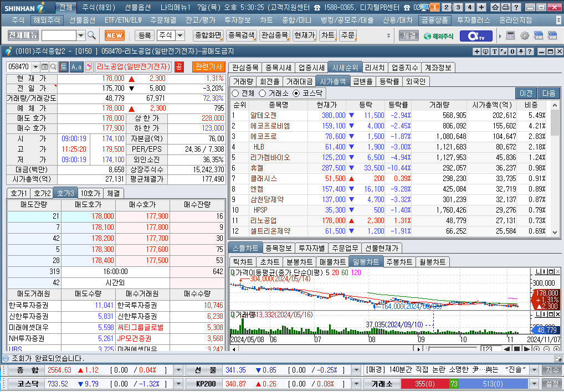The height and width of the screenshot is (392, 564).
Task: Select the 코스닥 radio button
Action: (x=296, y=94)
